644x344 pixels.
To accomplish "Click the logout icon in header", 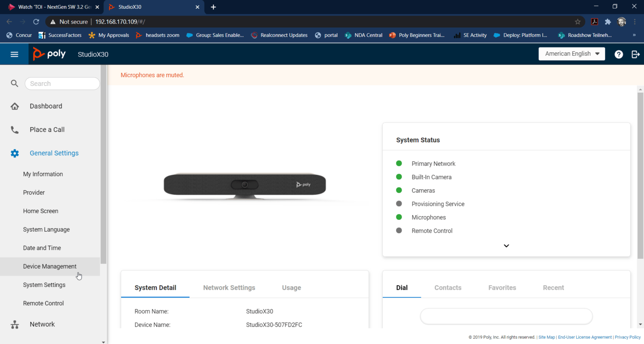I will (636, 54).
